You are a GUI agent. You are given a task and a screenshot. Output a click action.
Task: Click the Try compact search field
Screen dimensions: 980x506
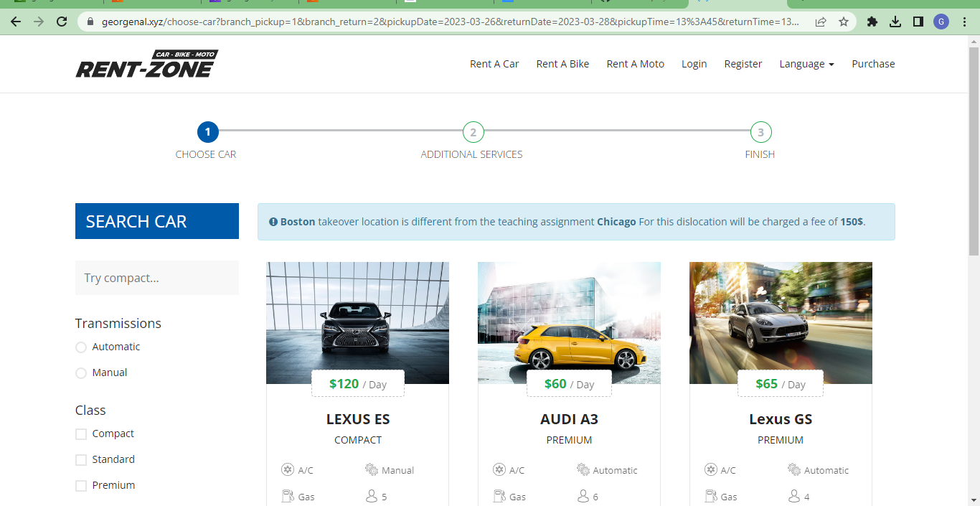coord(157,278)
